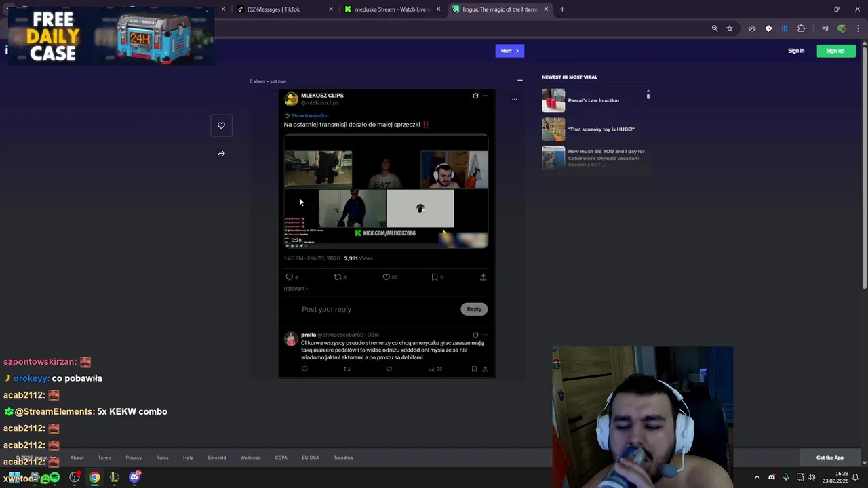Screen dimensions: 868x488
Task: Open the Chrome extensions puzzle icon
Action: click(x=802, y=28)
